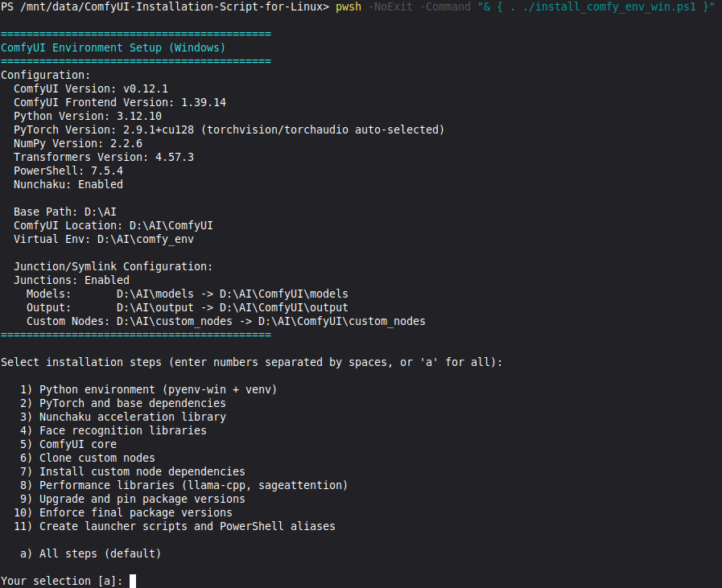Click the Nunchaku: Enabled status text
Image resolution: width=722 pixels, height=588 pixels.
pos(68,184)
